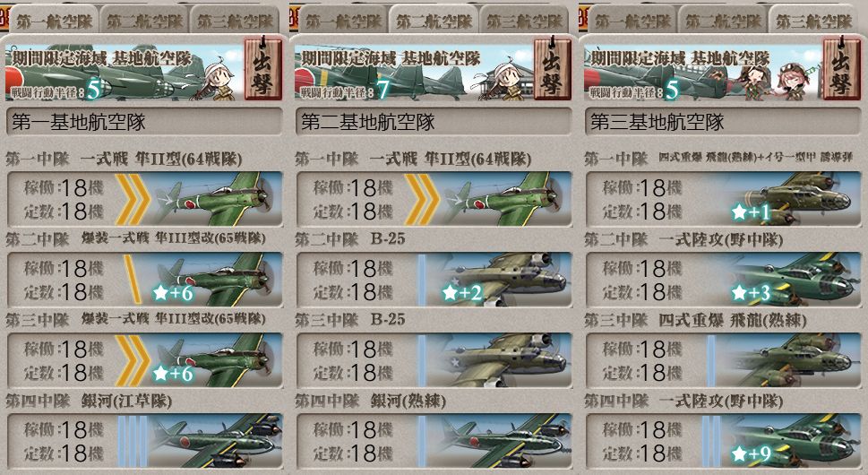868x475 pixels.
Task: Click the 出撃 sign on 第一基地航空隊 banner
Action: pyautogui.click(x=263, y=69)
